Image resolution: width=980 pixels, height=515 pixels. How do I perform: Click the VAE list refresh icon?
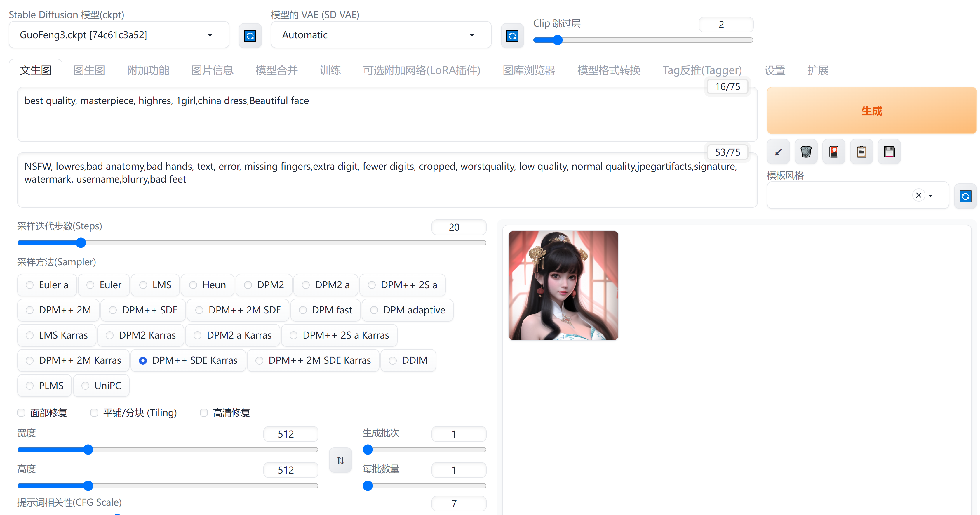click(x=512, y=36)
